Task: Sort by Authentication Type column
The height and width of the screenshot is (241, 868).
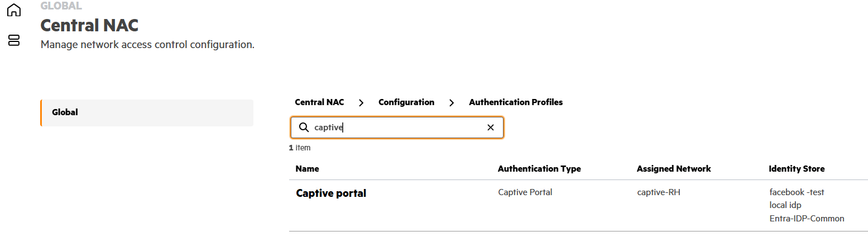Action: pyautogui.click(x=539, y=168)
